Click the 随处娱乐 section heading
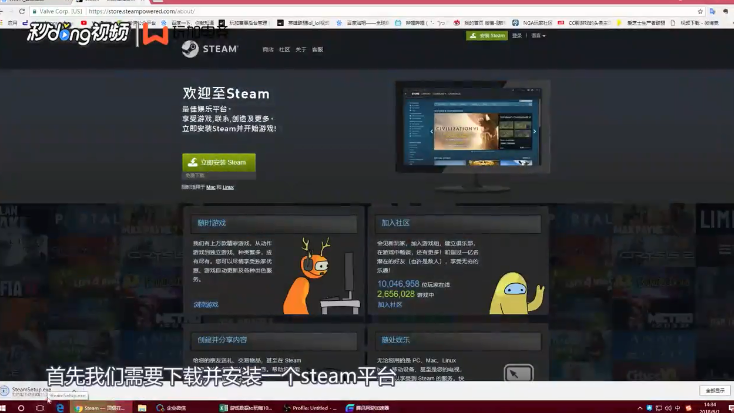This screenshot has height=413, width=734. (396, 340)
